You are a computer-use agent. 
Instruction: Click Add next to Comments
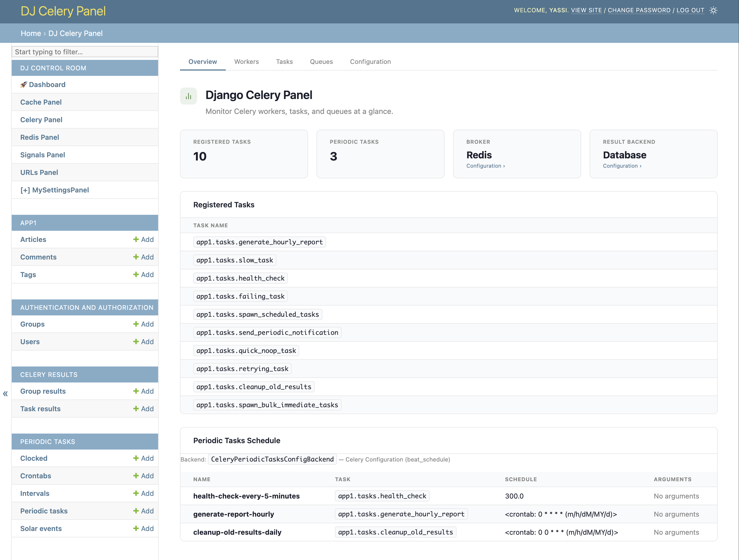[143, 257]
